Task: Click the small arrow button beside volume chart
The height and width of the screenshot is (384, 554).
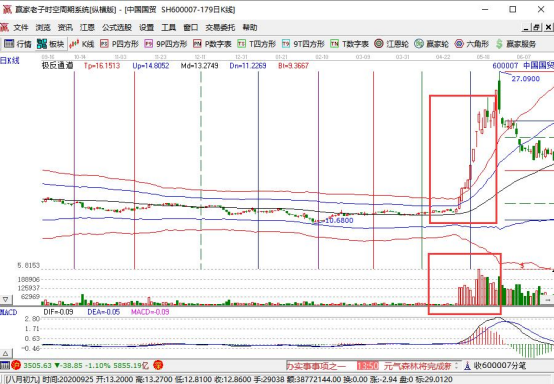Action: [548, 300]
